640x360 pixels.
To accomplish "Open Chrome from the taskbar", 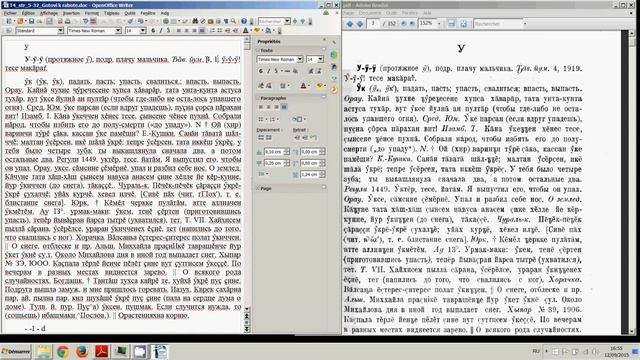I will (62, 351).
